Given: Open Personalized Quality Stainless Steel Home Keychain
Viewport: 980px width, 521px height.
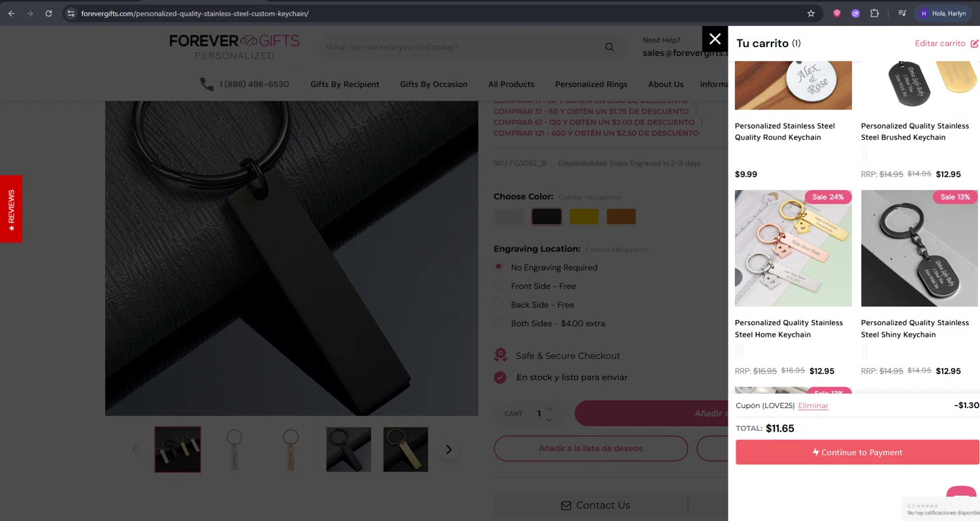Looking at the screenshot, I should coord(789,328).
